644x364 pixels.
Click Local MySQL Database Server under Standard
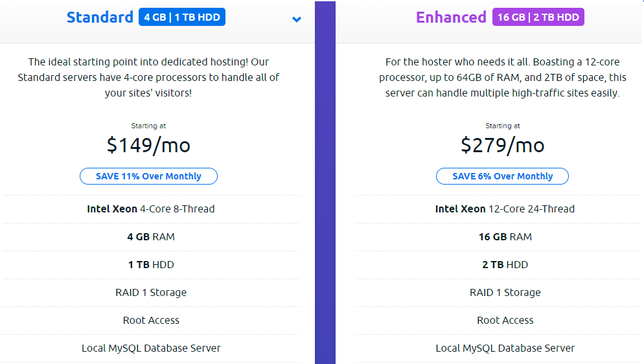click(x=151, y=348)
